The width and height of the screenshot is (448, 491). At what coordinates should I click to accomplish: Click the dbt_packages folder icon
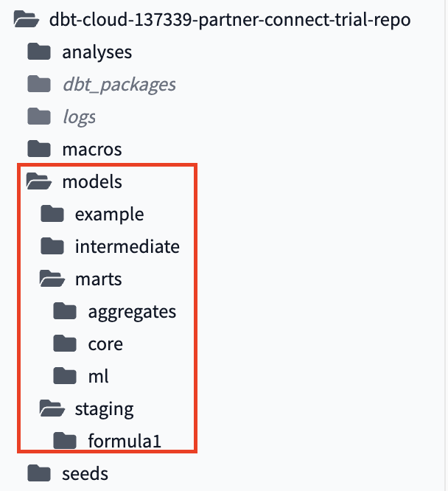click(x=38, y=84)
